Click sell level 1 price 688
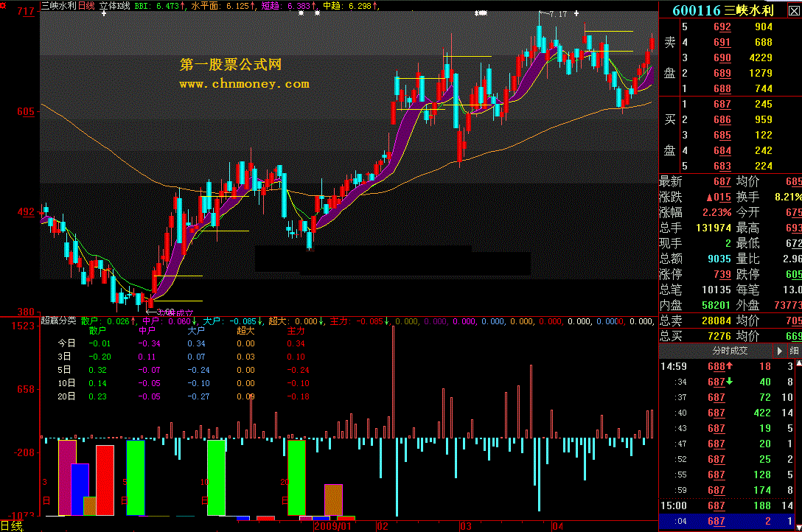This screenshot has width=802, height=532. coord(722,89)
